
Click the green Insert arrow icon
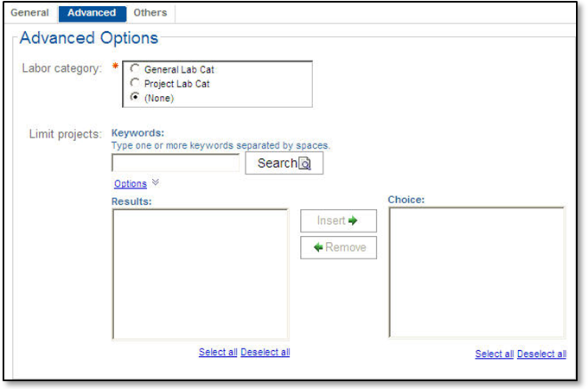coord(353,221)
